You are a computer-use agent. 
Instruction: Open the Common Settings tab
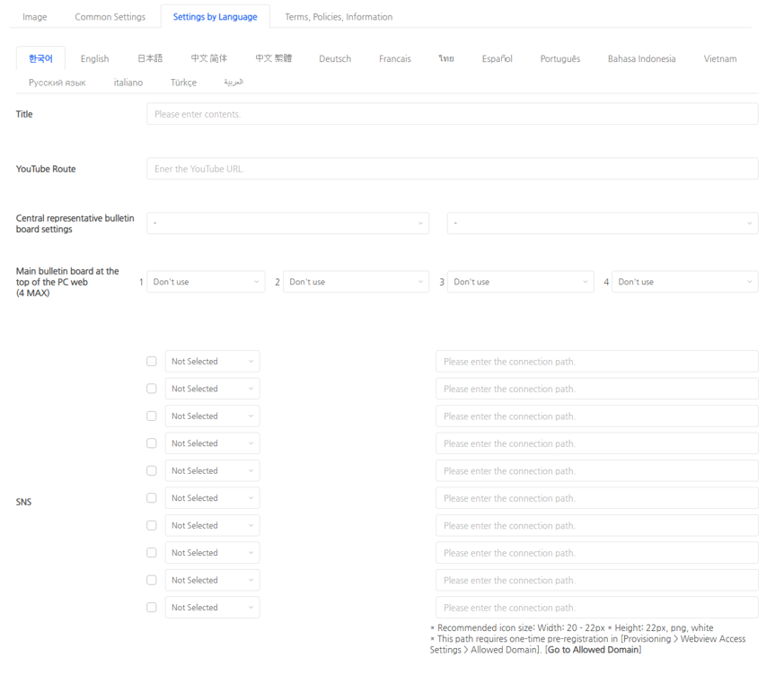point(110,17)
